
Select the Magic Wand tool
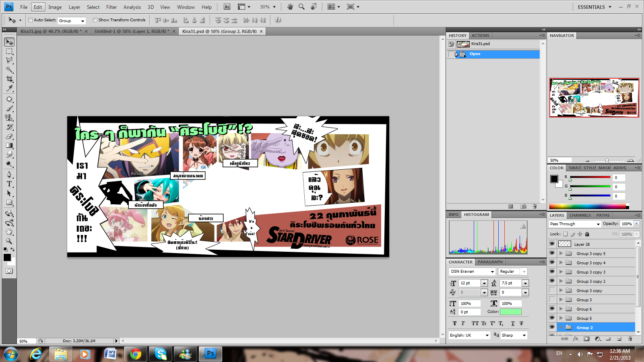click(x=9, y=70)
